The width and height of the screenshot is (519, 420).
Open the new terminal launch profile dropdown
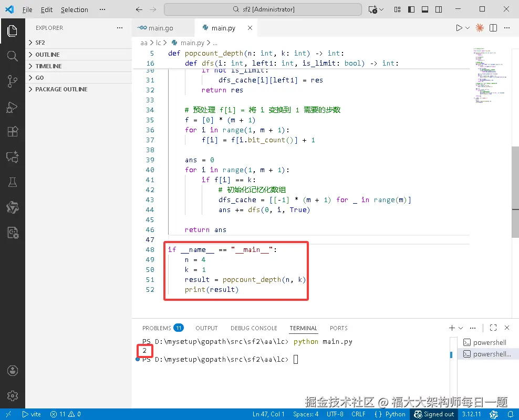(x=461, y=328)
